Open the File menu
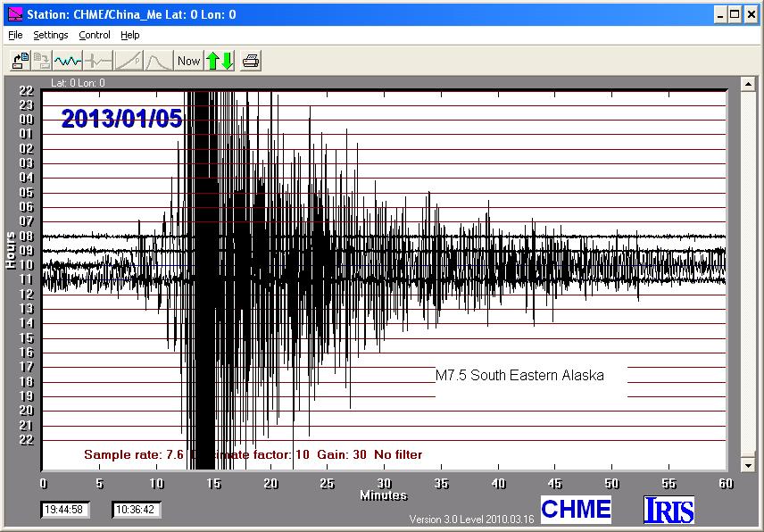764x532 pixels. pos(15,36)
